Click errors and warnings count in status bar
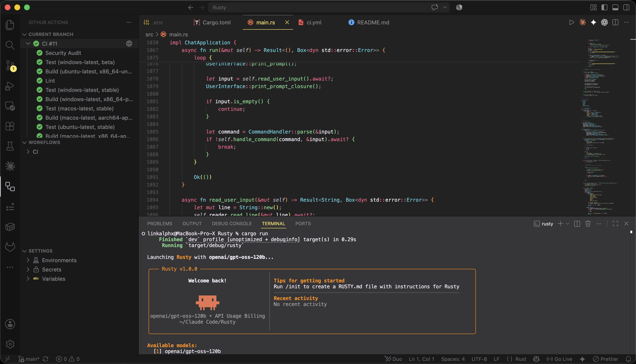Image resolution: width=636 pixels, height=364 pixels. click(68, 359)
